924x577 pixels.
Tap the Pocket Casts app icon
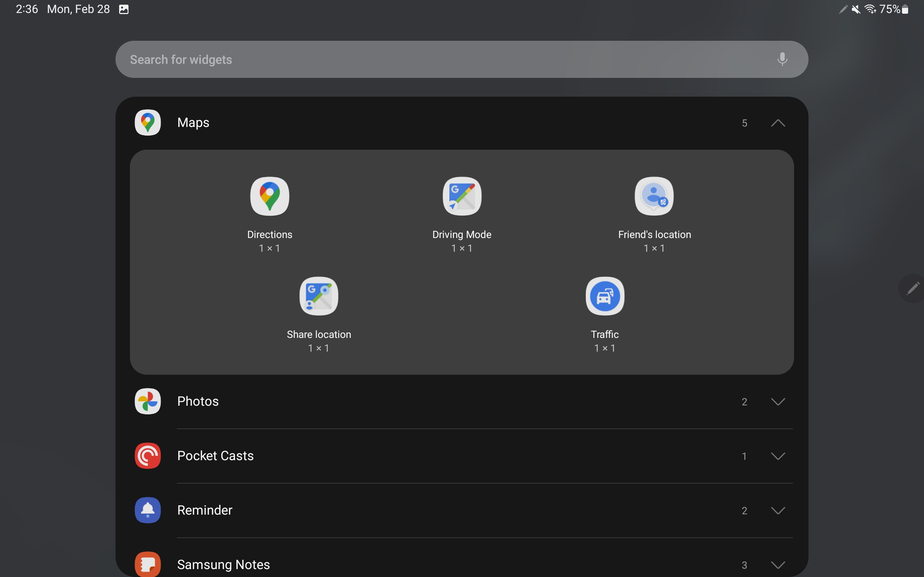tap(148, 455)
